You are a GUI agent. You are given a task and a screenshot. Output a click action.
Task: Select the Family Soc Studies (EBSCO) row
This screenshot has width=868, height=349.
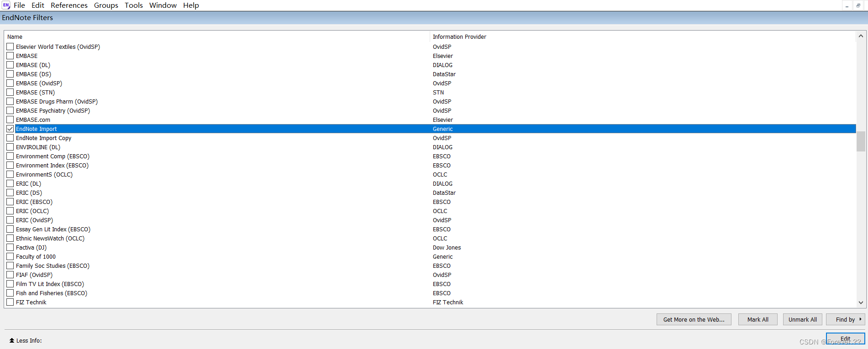tap(431, 266)
